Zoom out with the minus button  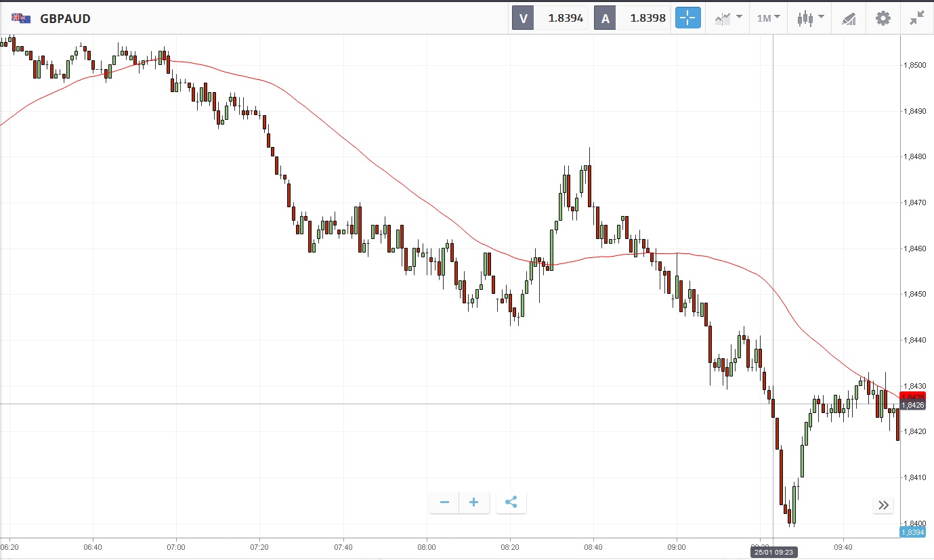pyautogui.click(x=444, y=502)
